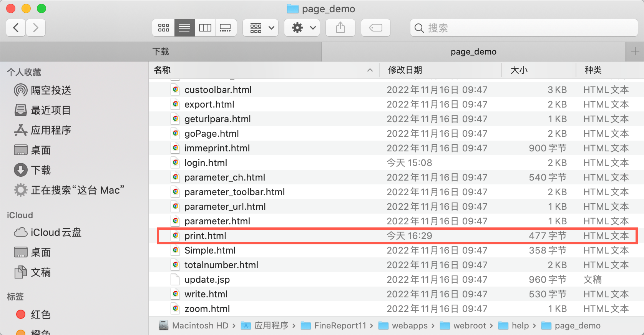Click the 文稿 kind of update.jsp
The width and height of the screenshot is (644, 335).
pos(593,279)
